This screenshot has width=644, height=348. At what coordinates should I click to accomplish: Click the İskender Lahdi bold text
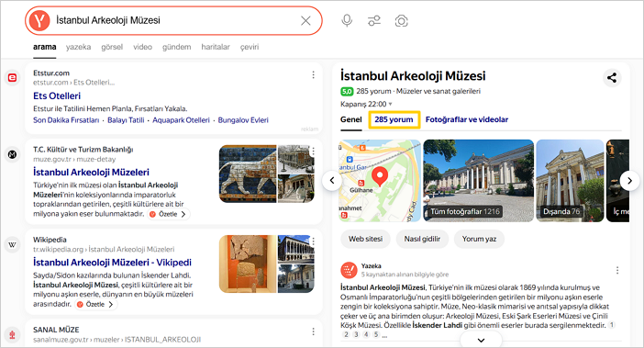(438, 325)
